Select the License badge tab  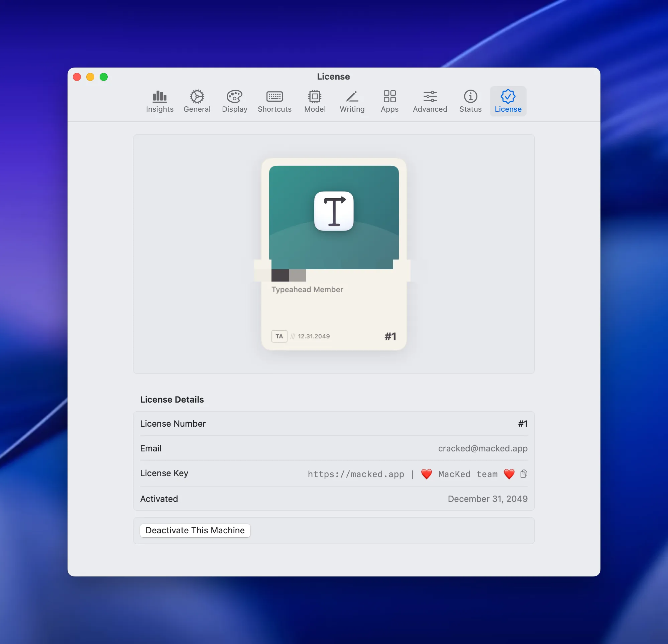[508, 101]
